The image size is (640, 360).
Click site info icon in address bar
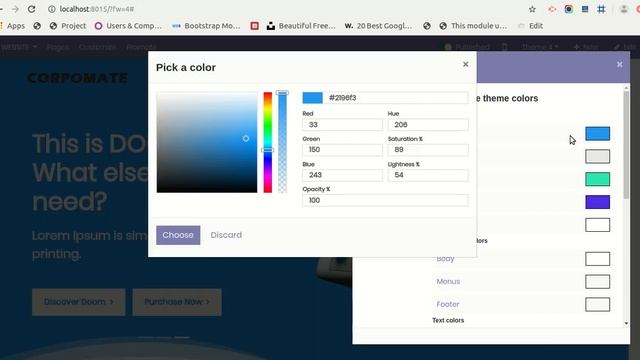pyautogui.click(x=52, y=9)
